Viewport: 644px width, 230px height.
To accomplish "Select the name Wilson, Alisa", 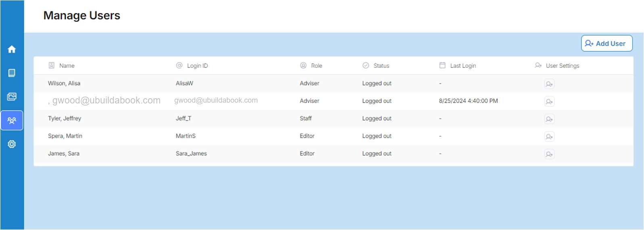I will [x=64, y=83].
